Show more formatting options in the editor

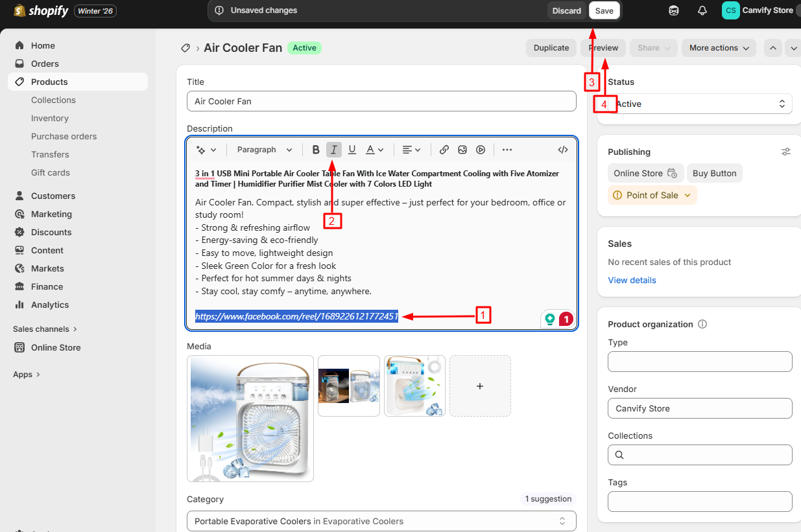pos(507,150)
